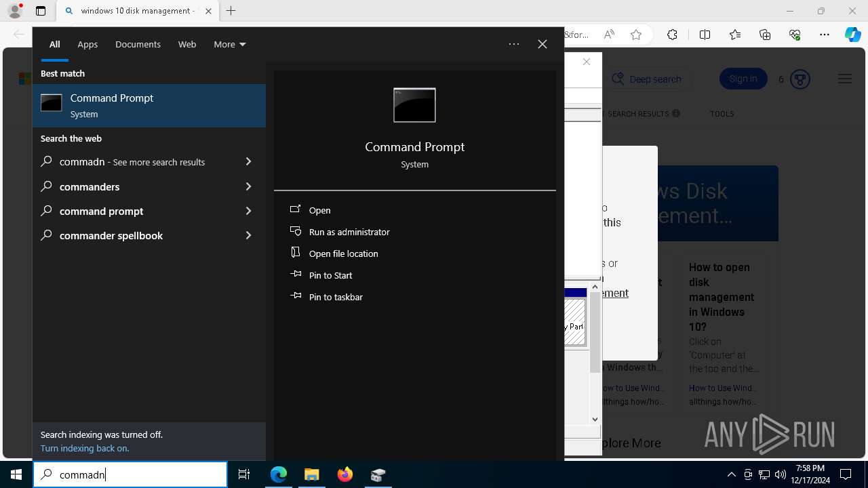The width and height of the screenshot is (868, 488).
Task: Open Edge profile icon in title bar
Action: coord(15,11)
